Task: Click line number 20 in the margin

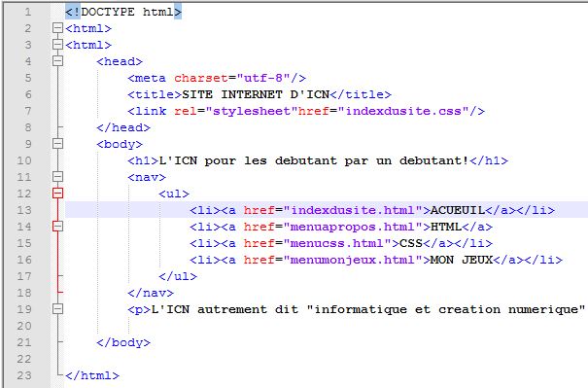Action: 24,326
